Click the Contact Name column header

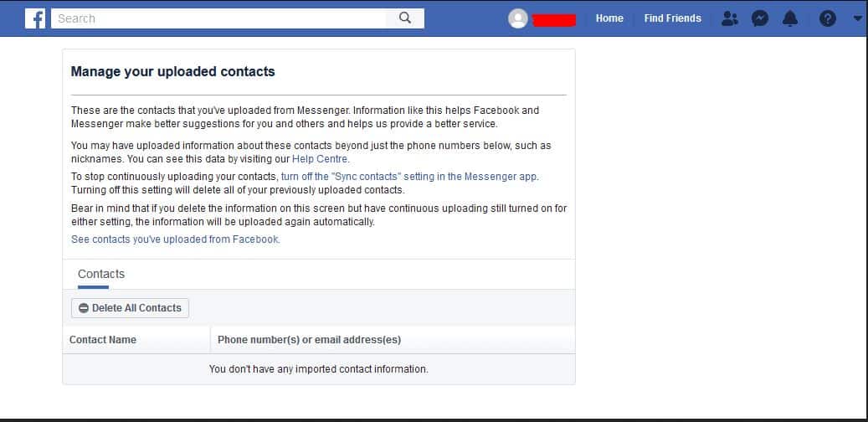103,340
